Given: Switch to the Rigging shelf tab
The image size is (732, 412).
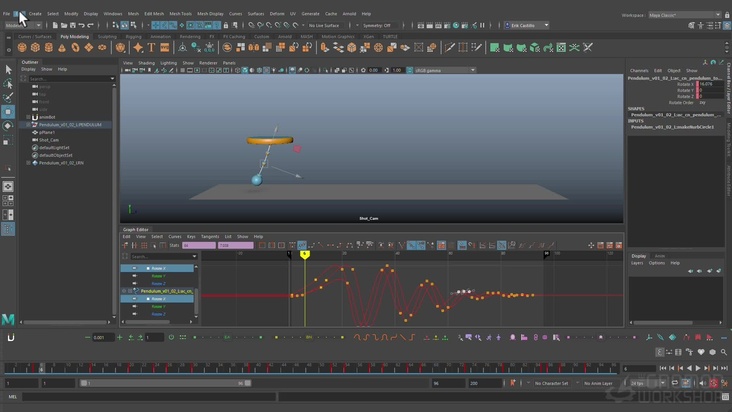Looking at the screenshot, I should coord(133,36).
